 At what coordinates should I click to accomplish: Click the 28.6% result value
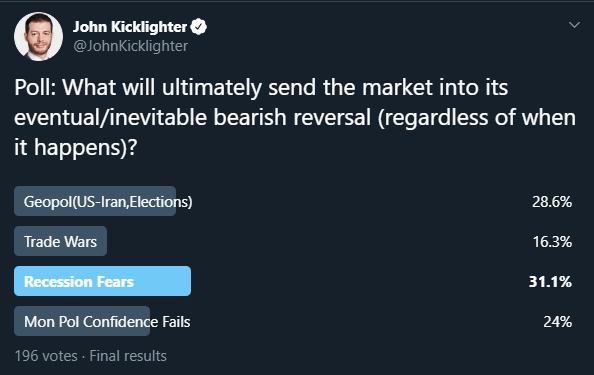(552, 202)
